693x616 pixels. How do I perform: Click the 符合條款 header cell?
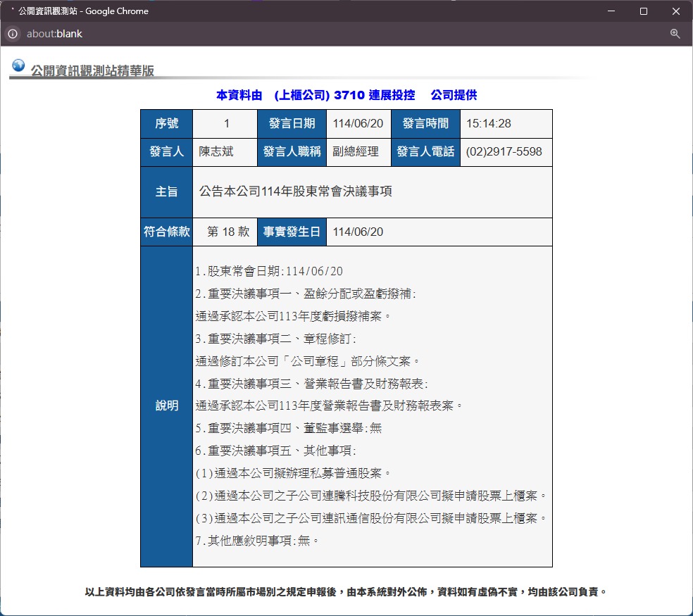click(x=167, y=232)
